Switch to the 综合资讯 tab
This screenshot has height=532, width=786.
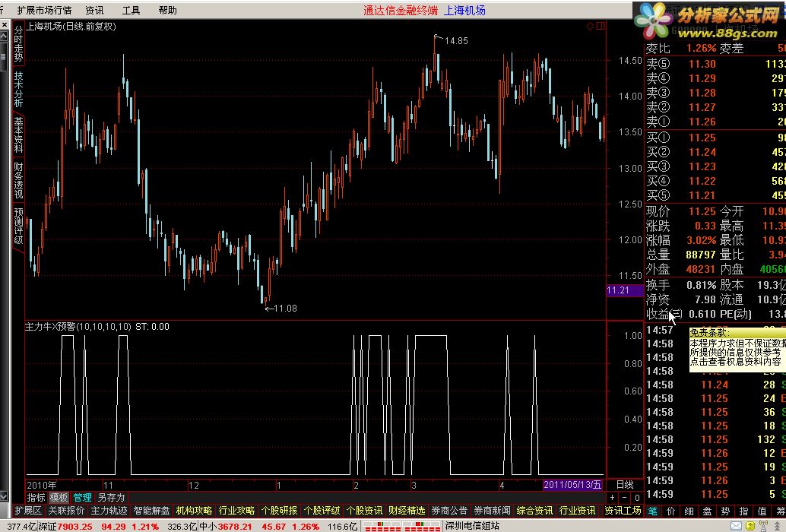click(x=535, y=511)
